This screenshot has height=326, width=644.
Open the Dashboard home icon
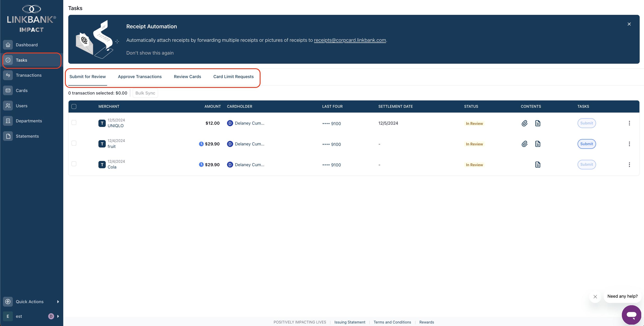point(8,45)
